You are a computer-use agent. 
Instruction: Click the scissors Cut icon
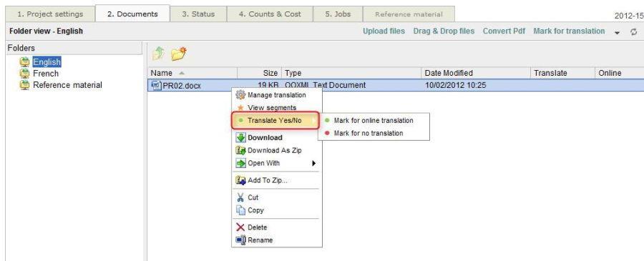[x=240, y=197]
